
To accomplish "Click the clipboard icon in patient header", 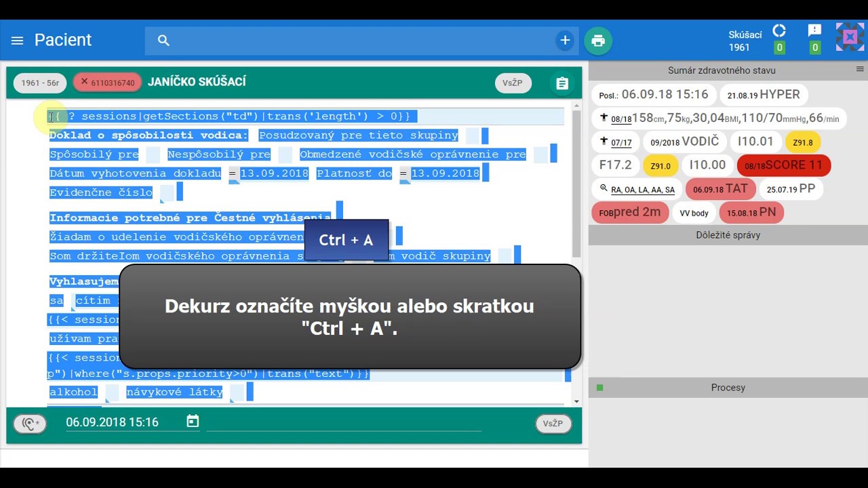I will (562, 83).
